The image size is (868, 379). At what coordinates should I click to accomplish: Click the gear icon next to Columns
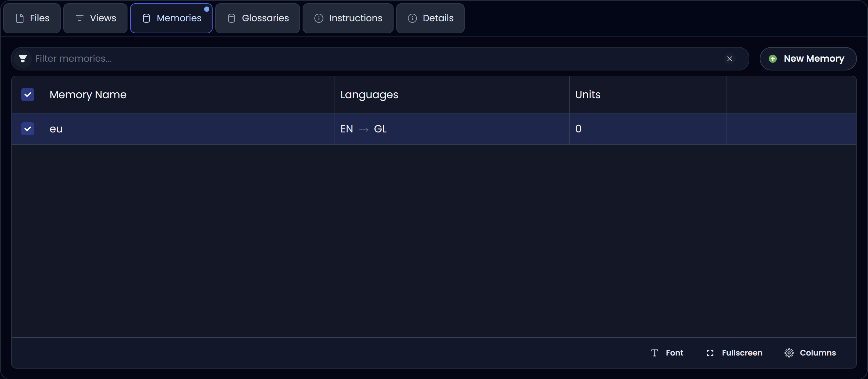[789, 353]
